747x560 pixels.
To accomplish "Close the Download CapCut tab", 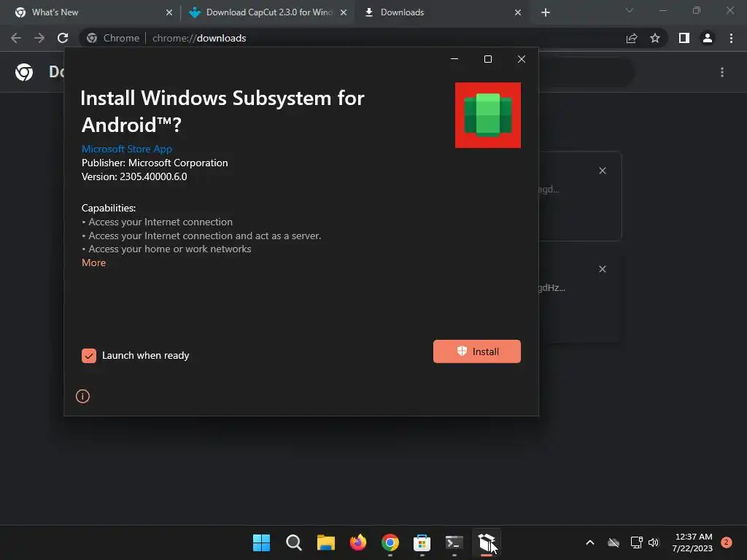I will point(344,12).
